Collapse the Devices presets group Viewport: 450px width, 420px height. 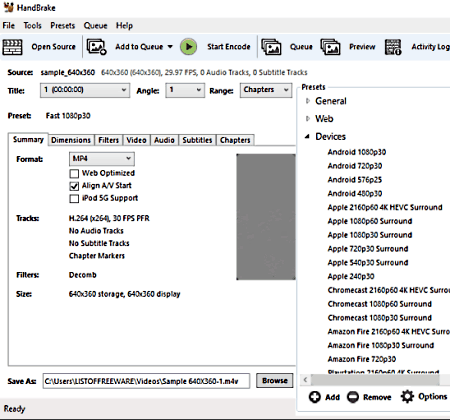click(307, 136)
